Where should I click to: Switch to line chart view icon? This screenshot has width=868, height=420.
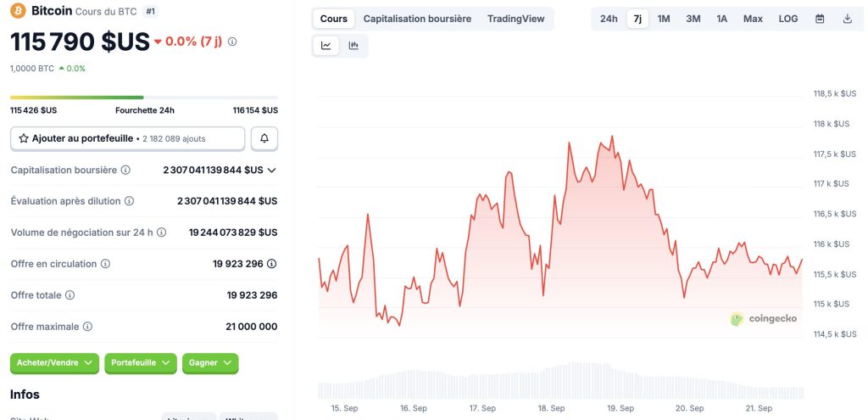pos(326,46)
